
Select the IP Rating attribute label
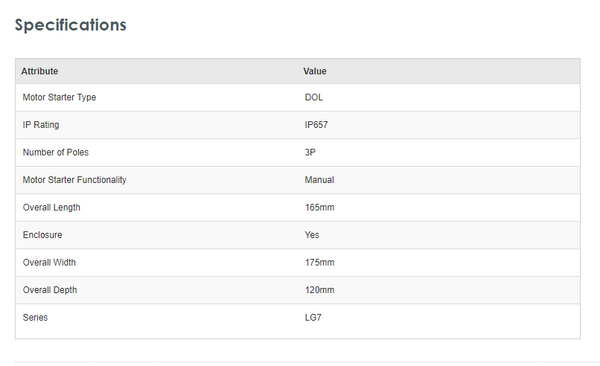coord(41,125)
